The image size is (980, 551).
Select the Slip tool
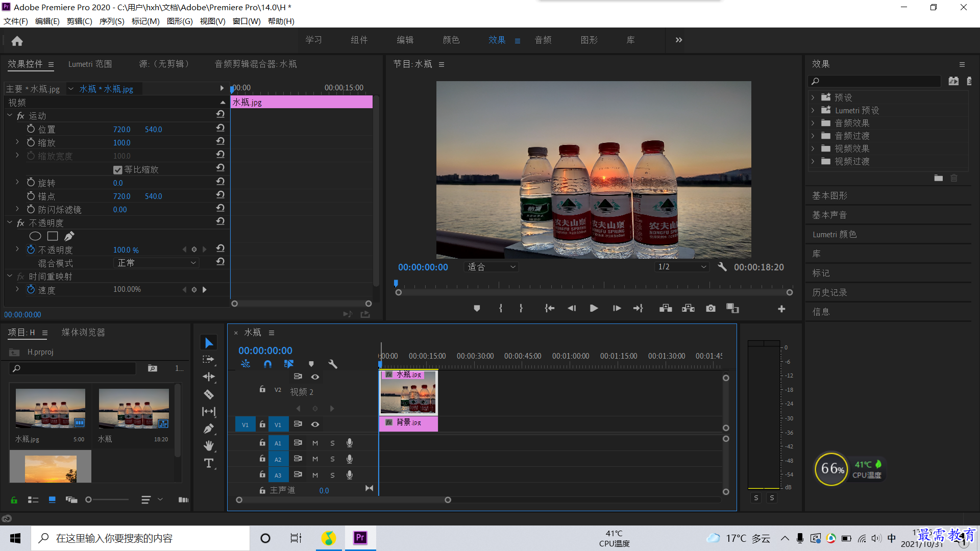(x=209, y=411)
